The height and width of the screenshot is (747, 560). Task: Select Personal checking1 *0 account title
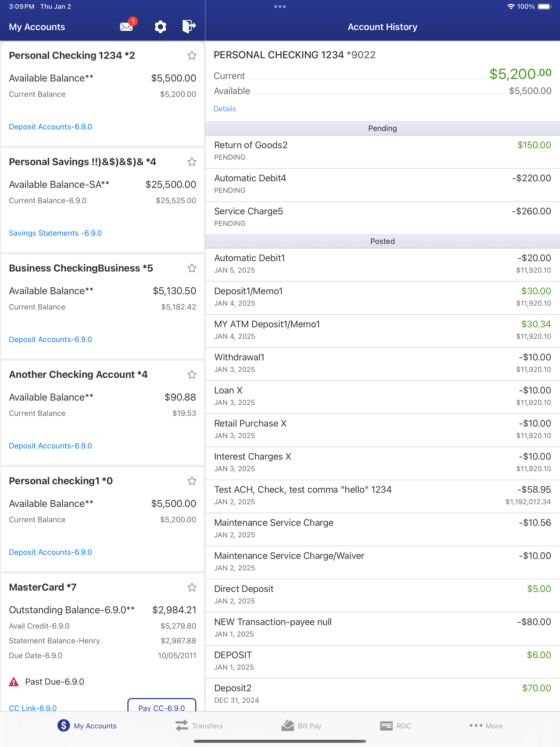[61, 481]
